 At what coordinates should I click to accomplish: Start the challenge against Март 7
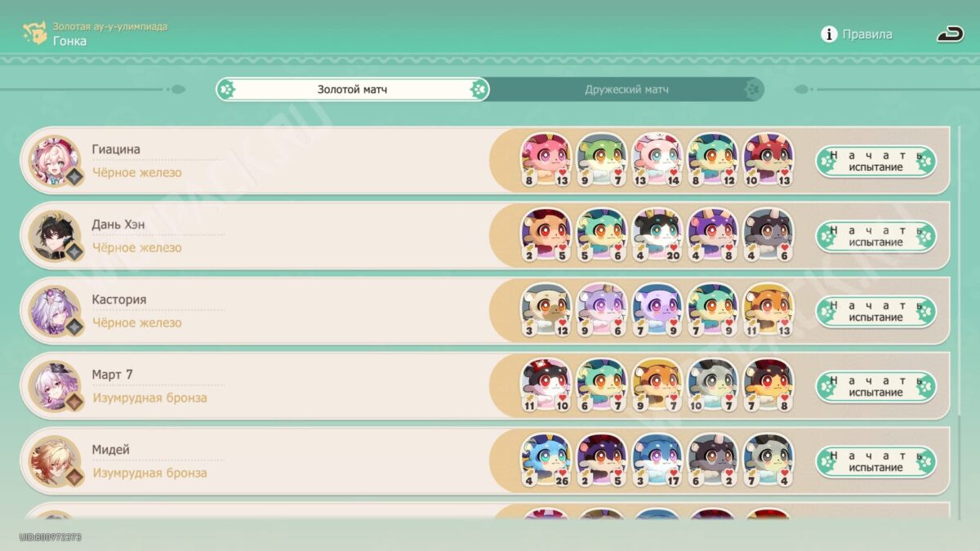point(875,386)
